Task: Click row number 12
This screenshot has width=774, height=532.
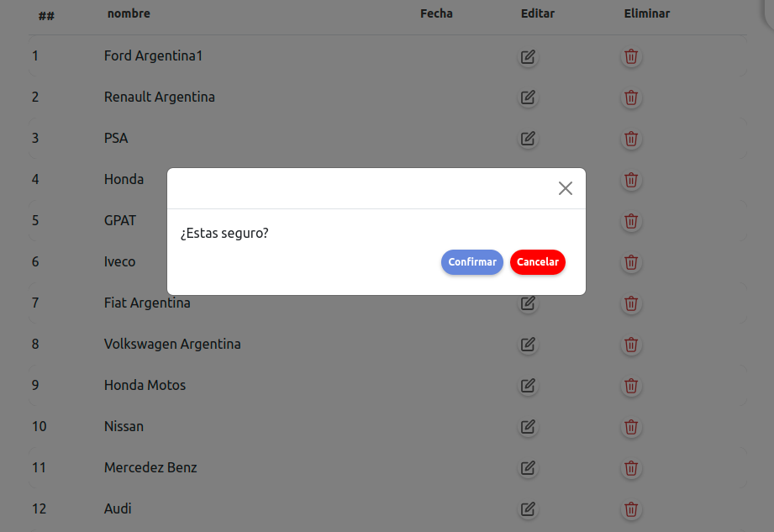Action: (x=39, y=508)
